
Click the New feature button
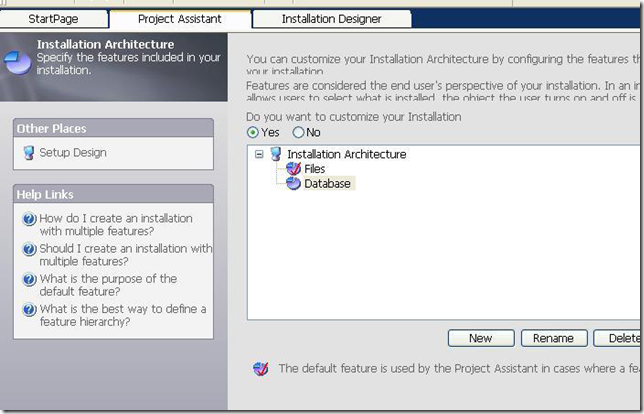[x=481, y=338]
